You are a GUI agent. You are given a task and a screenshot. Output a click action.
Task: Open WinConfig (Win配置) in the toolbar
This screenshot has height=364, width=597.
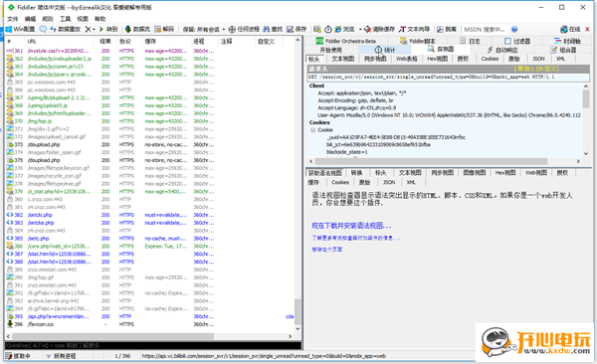click(x=20, y=29)
